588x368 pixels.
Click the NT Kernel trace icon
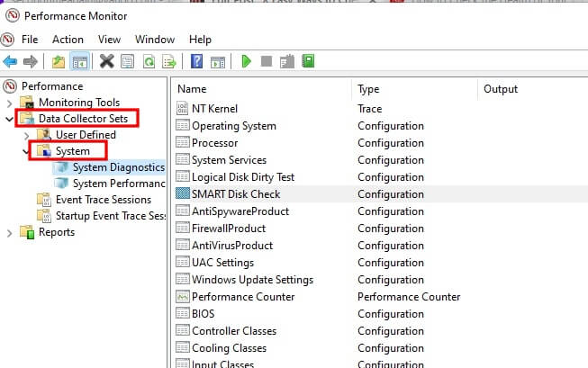click(182, 108)
